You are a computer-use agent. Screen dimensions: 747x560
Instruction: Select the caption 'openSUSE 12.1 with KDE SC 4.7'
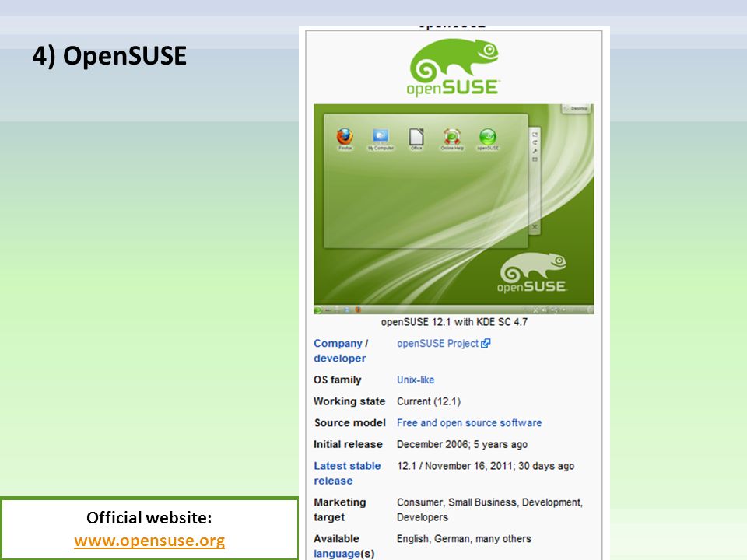(454, 322)
